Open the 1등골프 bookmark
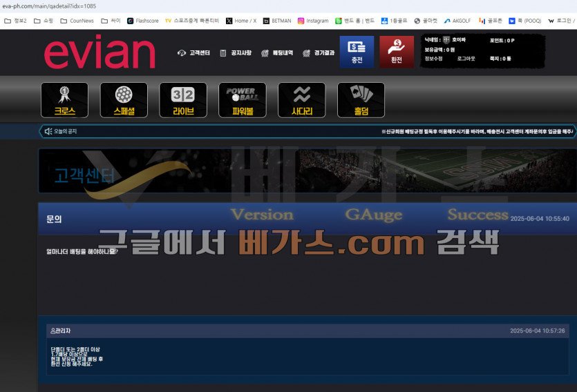The width and height of the screenshot is (577, 392). pos(394,21)
